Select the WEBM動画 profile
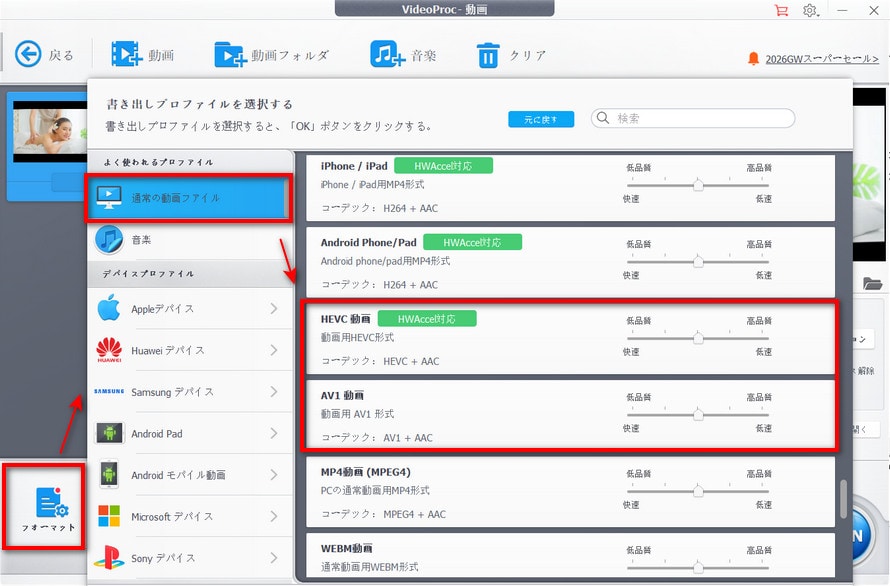The image size is (890, 586). [570, 555]
